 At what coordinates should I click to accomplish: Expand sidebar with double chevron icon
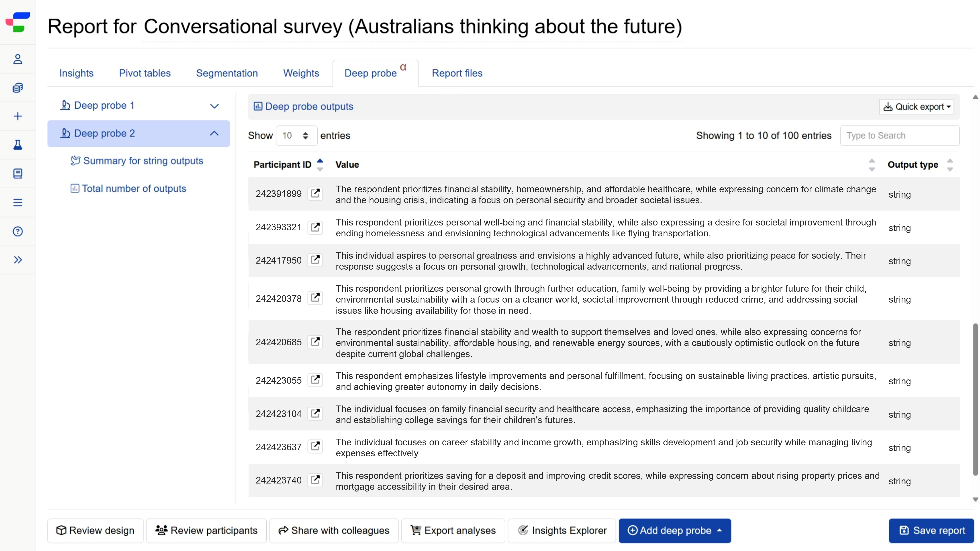tap(18, 260)
